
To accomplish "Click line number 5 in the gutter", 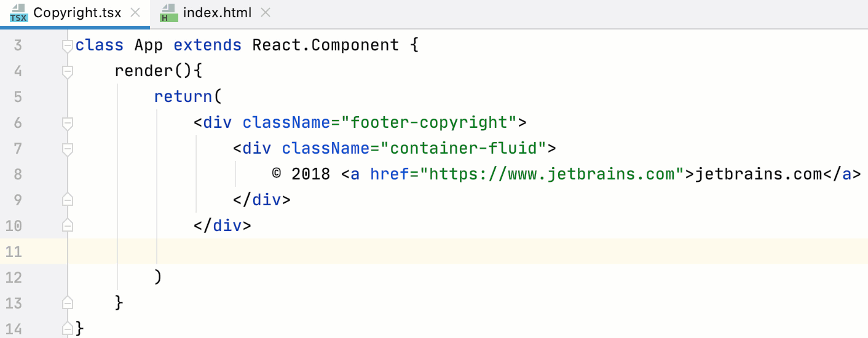I will (17, 97).
